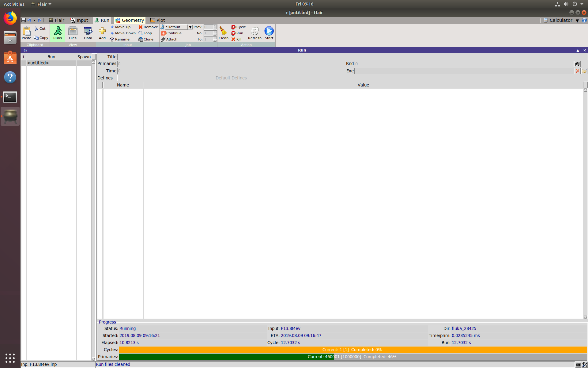Click the Time input field
Screen dimensions: 588x368
point(231,71)
